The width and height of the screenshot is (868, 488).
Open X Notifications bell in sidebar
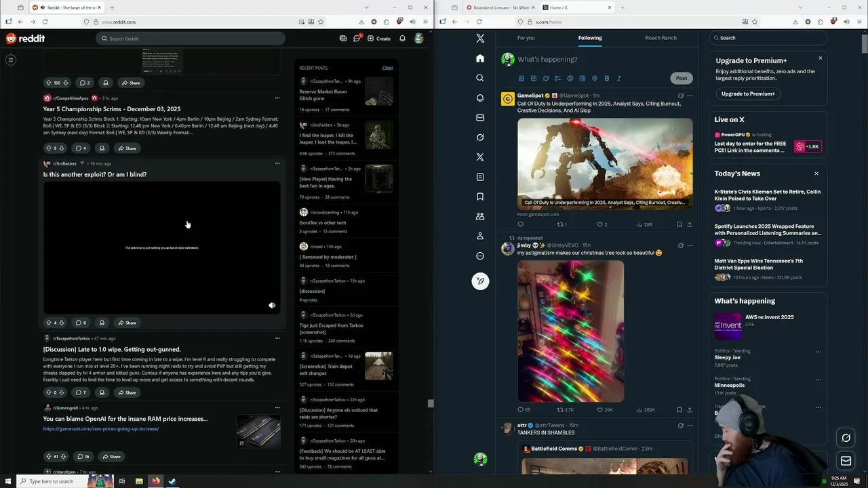[x=480, y=98]
